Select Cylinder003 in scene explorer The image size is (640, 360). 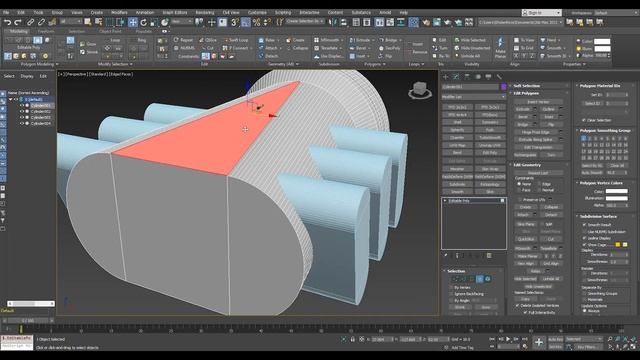click(41, 118)
